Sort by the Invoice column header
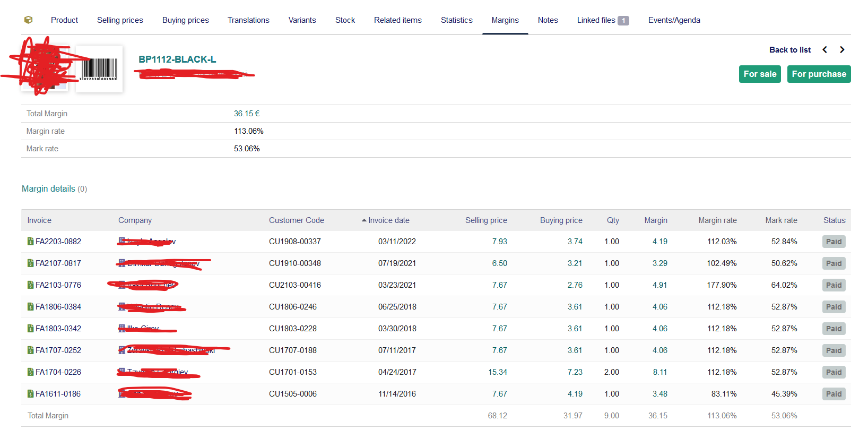The image size is (868, 438). [x=39, y=220]
